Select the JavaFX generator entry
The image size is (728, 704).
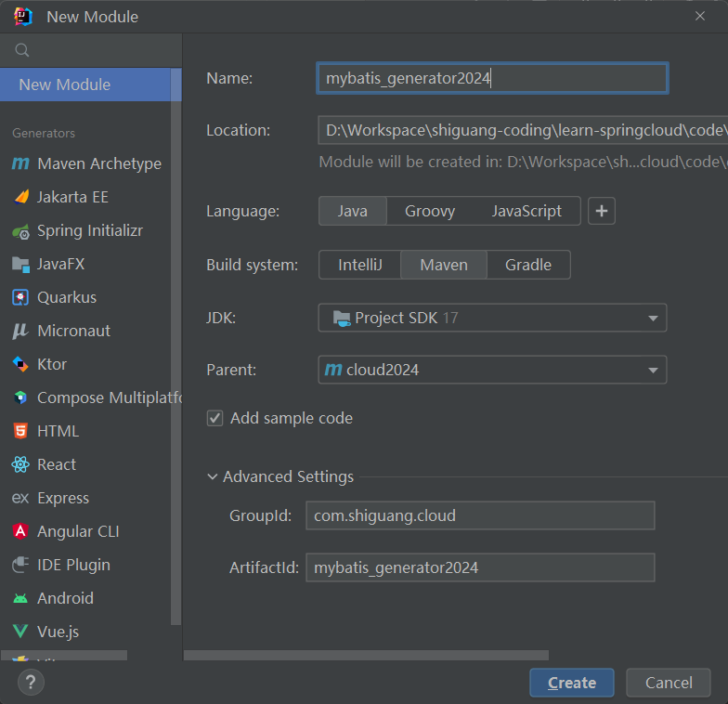click(x=85, y=264)
